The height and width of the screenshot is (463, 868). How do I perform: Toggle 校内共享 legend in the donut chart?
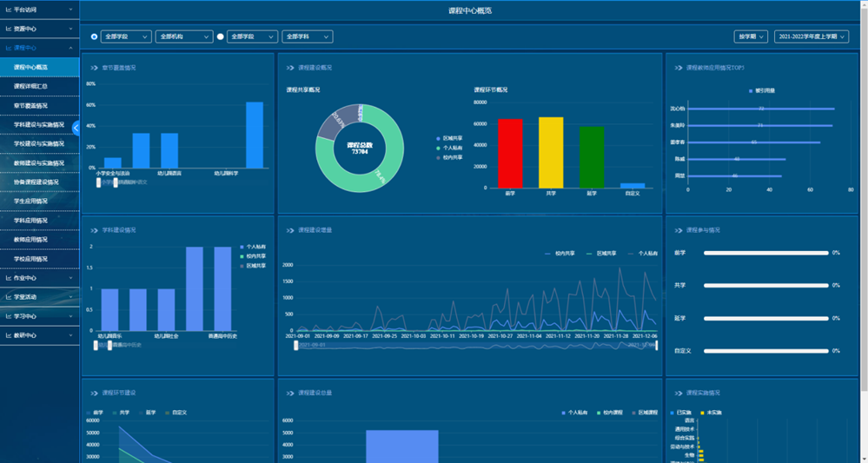(x=449, y=157)
